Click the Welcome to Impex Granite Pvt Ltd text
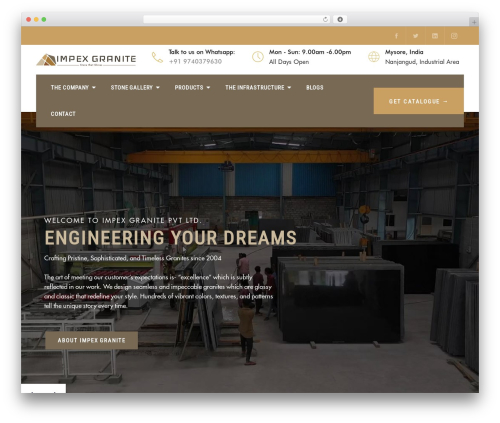The image size is (500, 423). coord(123,220)
